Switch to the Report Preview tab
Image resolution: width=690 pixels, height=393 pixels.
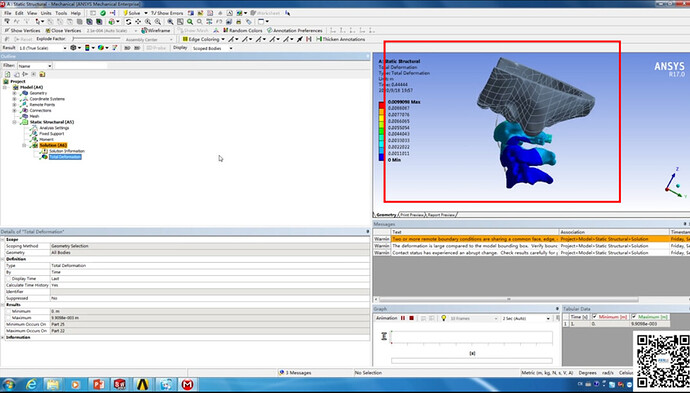click(x=441, y=215)
